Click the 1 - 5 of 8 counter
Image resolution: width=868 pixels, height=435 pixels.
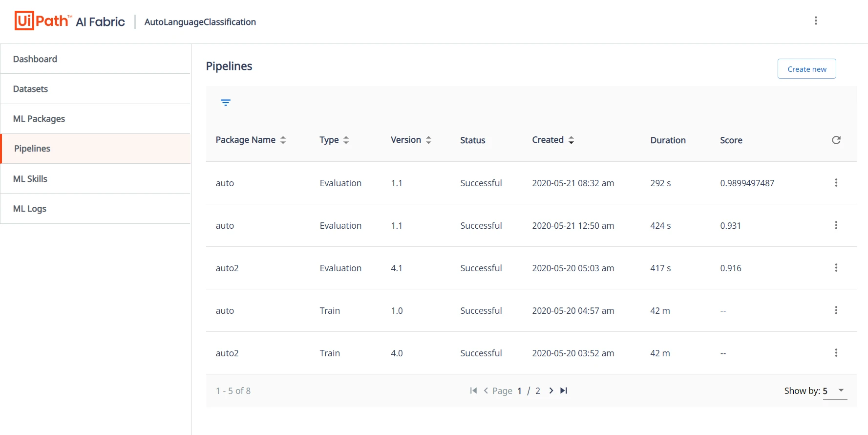(x=233, y=391)
